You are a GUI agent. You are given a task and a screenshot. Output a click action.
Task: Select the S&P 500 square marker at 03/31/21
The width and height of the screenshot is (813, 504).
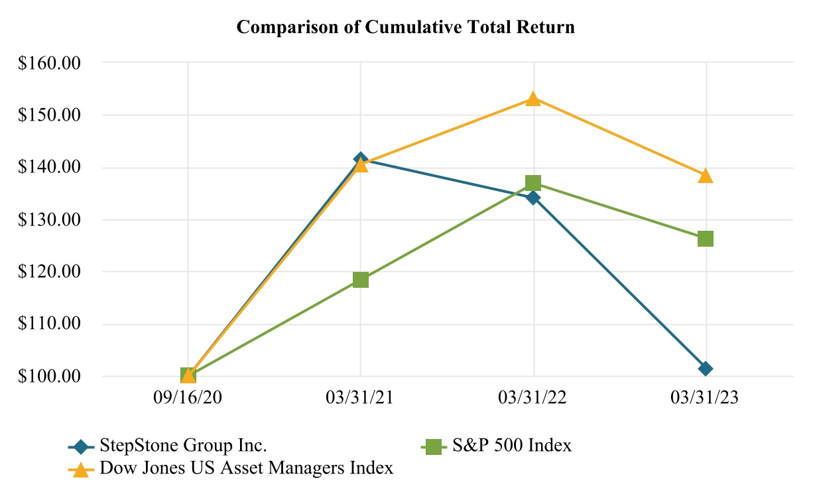(360, 279)
